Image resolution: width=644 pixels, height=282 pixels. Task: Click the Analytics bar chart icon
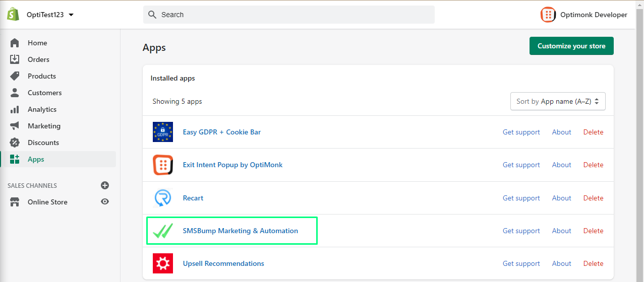pyautogui.click(x=15, y=109)
